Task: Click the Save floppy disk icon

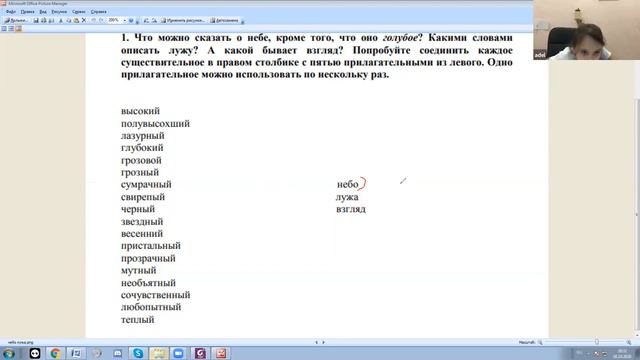Action: coord(36,20)
